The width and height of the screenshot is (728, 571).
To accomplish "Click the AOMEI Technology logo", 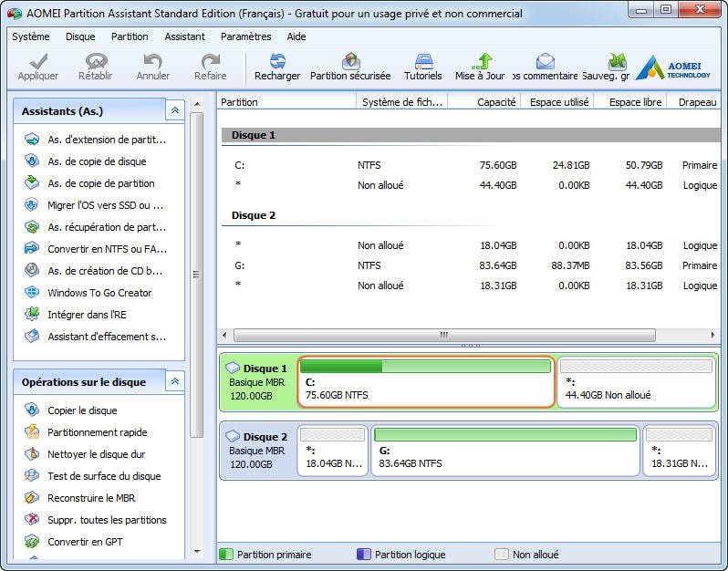I will pos(672,67).
